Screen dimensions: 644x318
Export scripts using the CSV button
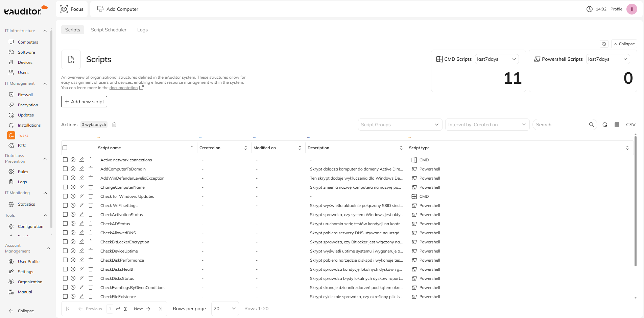tap(630, 125)
